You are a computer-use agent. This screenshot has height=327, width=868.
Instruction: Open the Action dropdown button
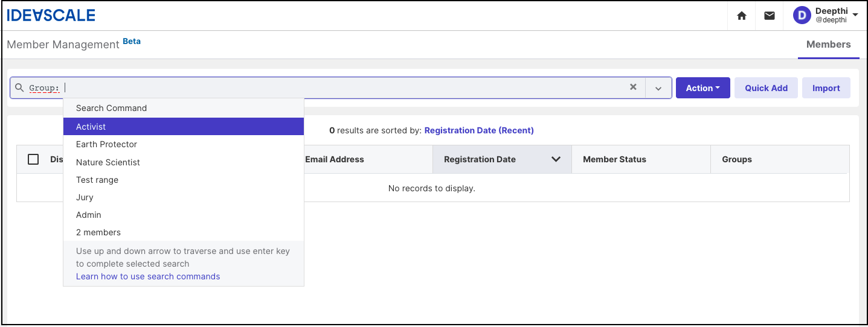click(x=703, y=88)
